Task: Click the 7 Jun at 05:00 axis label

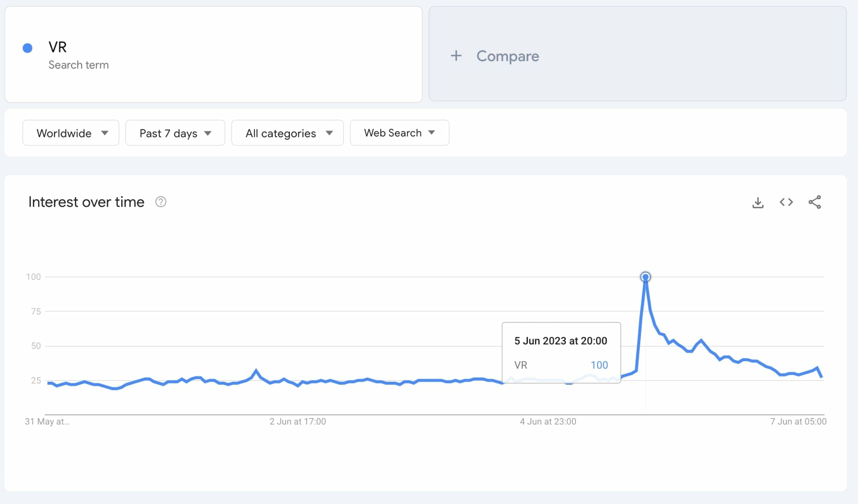Action: pos(798,422)
